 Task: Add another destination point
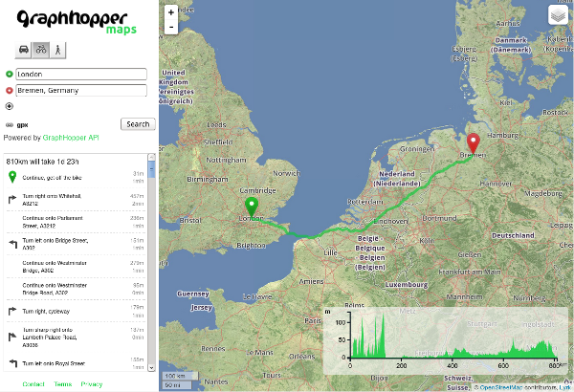[10, 106]
